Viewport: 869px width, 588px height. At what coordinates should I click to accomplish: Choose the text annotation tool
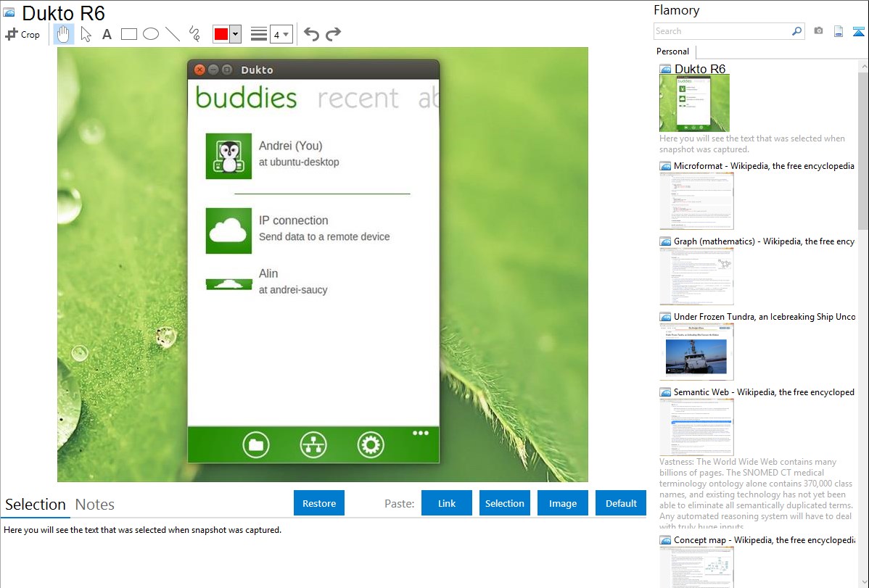coord(107,34)
